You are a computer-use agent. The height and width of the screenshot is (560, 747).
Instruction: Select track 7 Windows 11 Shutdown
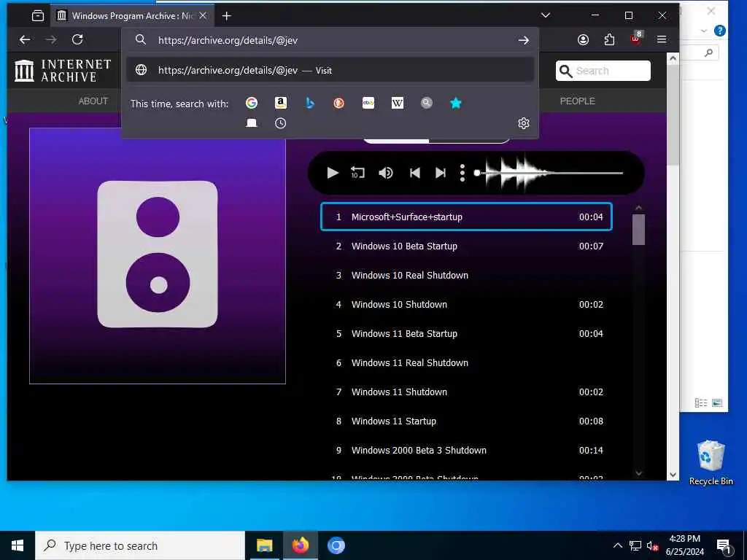(x=466, y=392)
